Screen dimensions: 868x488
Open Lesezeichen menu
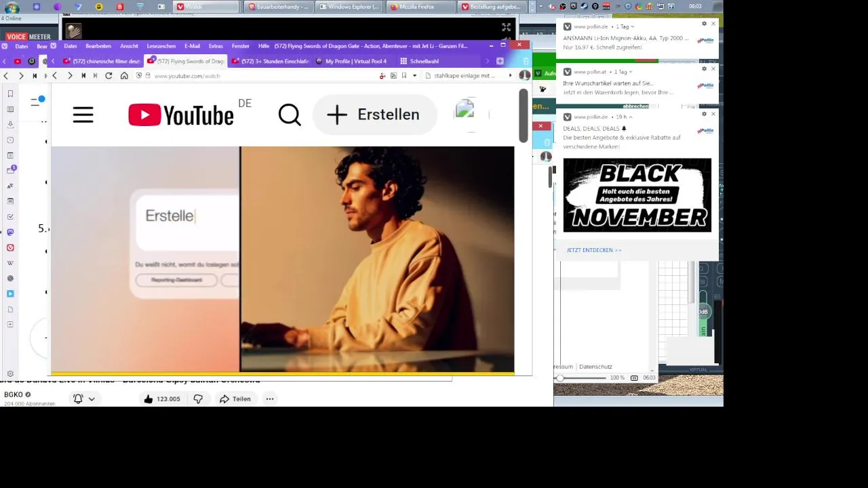tap(161, 46)
